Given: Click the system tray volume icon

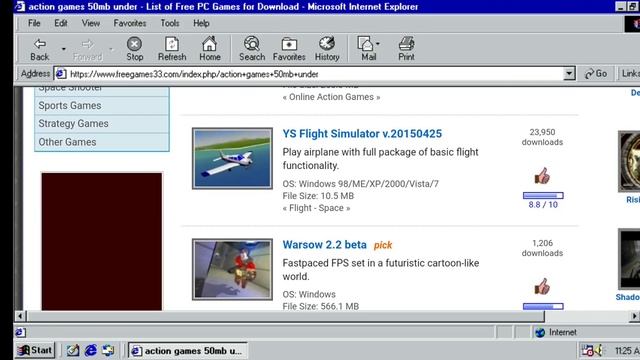Looking at the screenshot, I should coord(599,350).
